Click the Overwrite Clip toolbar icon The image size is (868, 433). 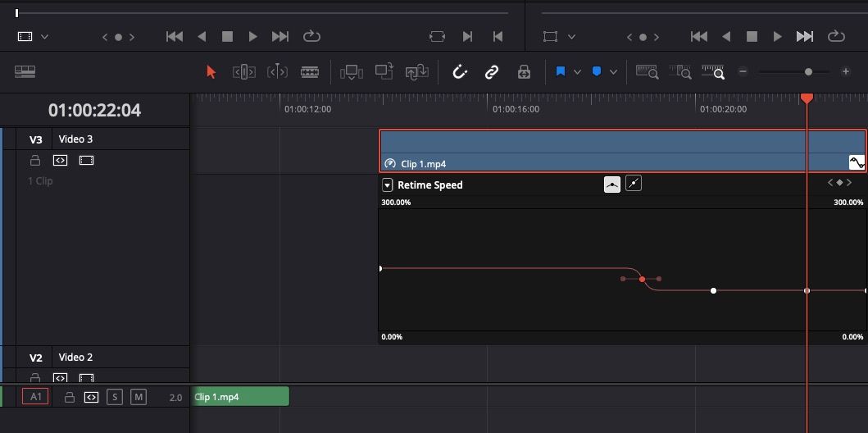[x=384, y=72]
